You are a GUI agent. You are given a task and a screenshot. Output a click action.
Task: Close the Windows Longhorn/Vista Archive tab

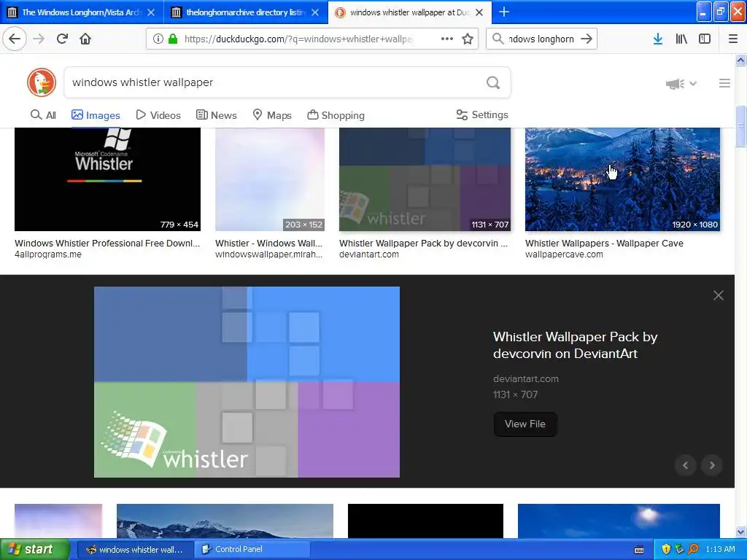click(151, 12)
